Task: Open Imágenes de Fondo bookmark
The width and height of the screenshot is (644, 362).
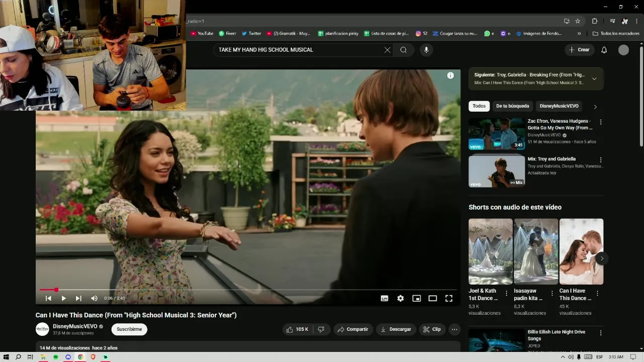Action: (x=538, y=34)
